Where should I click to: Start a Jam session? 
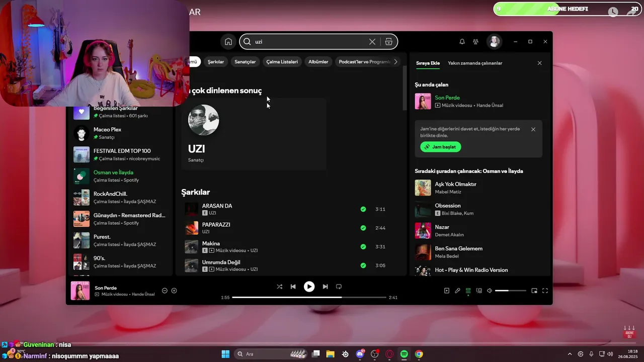[x=440, y=147]
